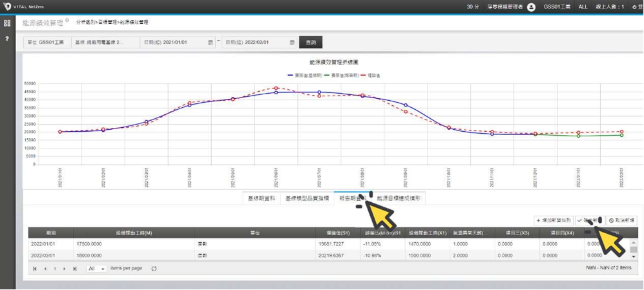Viewport: 644px width, 290px height.
Task: Open the 單位 GSS01工業 unit dropdown
Action: [47, 43]
